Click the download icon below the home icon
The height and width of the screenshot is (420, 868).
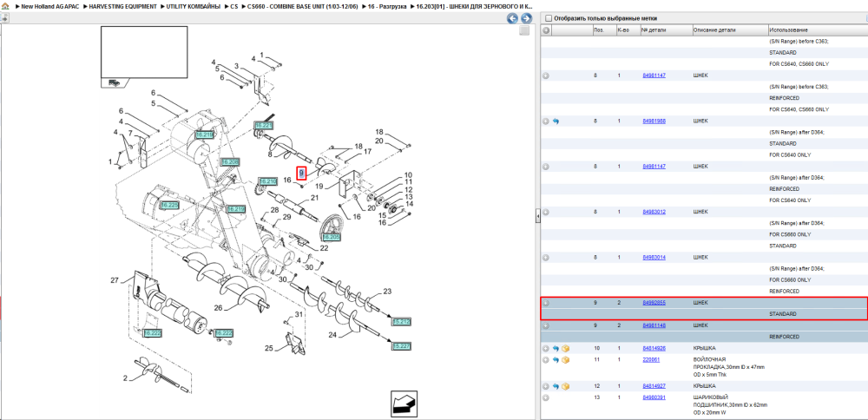pos(3,17)
